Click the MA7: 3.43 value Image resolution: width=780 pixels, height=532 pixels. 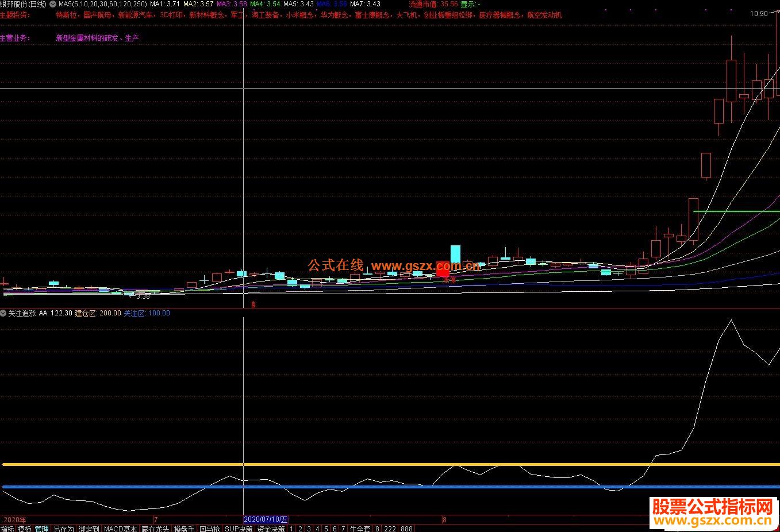point(365,4)
